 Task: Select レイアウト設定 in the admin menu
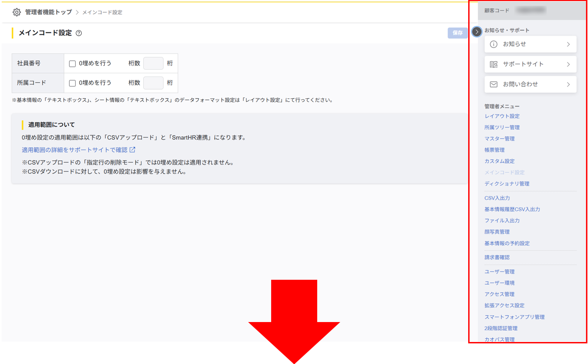[502, 116]
